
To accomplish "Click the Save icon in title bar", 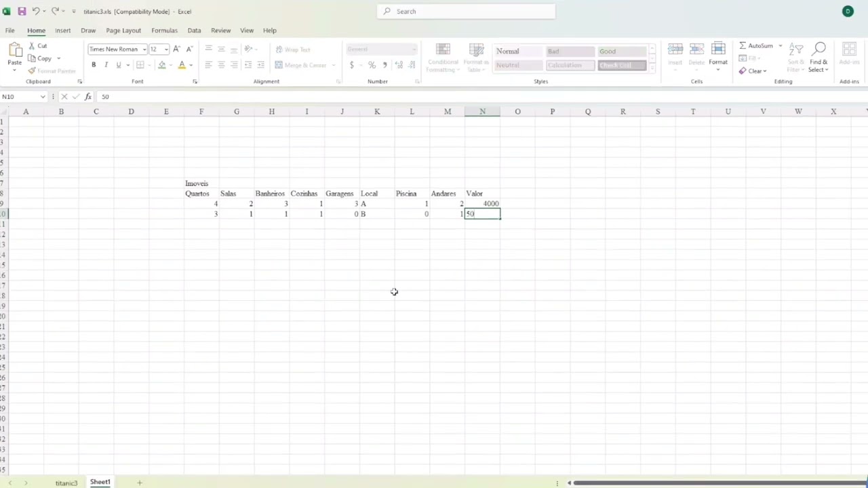I will tap(22, 12).
